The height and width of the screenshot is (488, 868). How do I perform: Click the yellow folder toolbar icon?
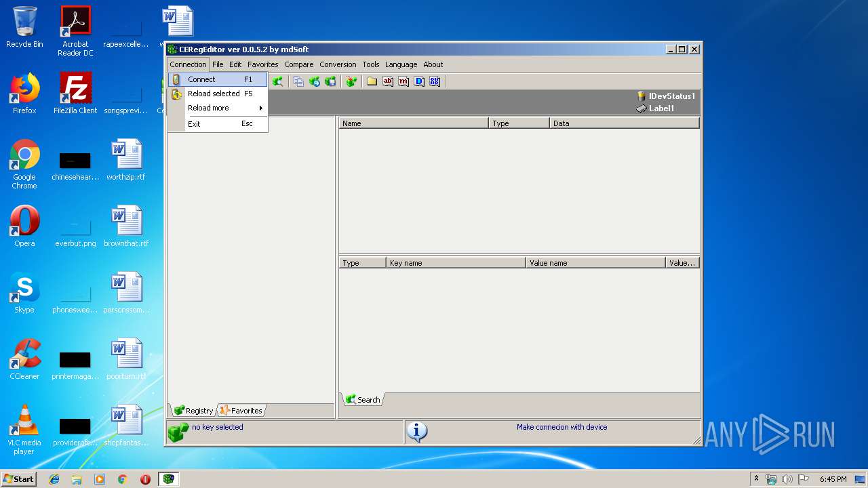[x=372, y=81]
